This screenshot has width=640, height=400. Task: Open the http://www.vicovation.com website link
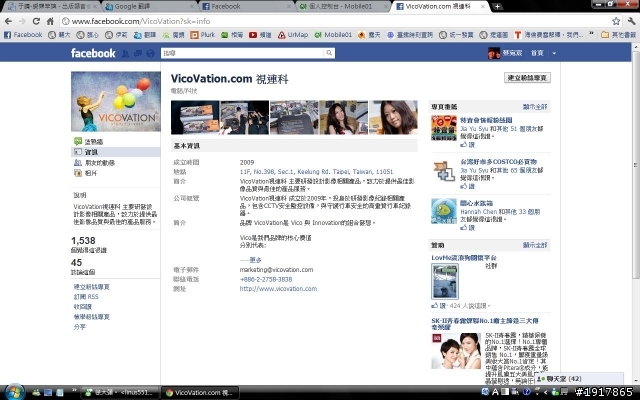(x=278, y=289)
